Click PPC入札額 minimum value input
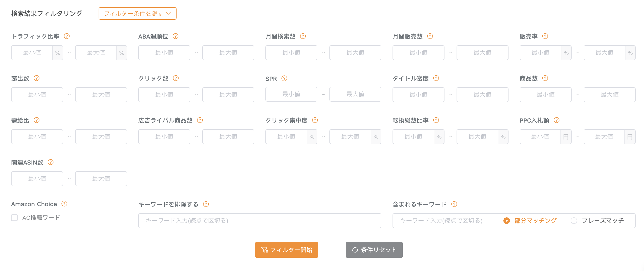Screen dimensions: 644x271 point(540,137)
